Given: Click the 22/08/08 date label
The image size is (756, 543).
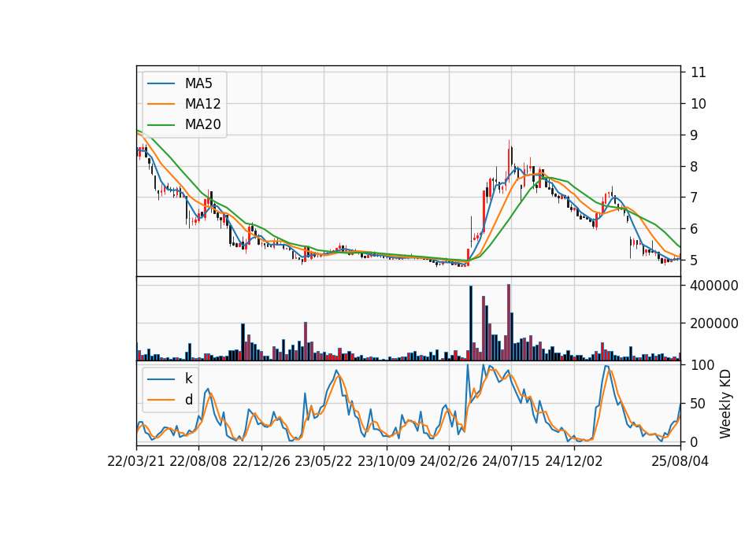Looking at the screenshot, I should 198,461.
